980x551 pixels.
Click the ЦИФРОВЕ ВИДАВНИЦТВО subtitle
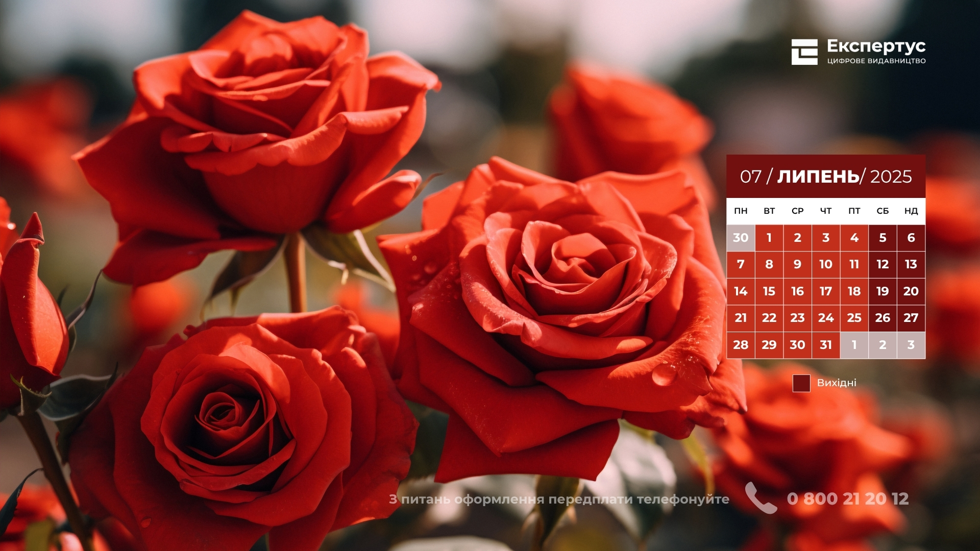tap(876, 61)
